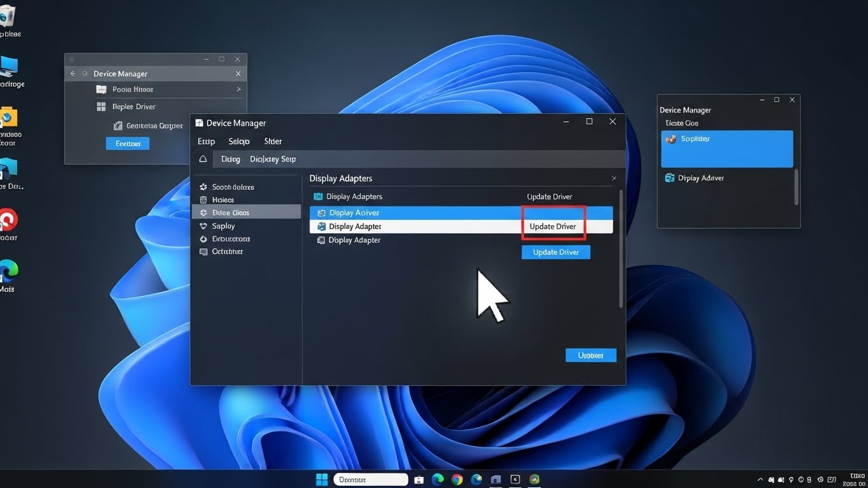Click the Display Adapter icon in right window

point(670,178)
